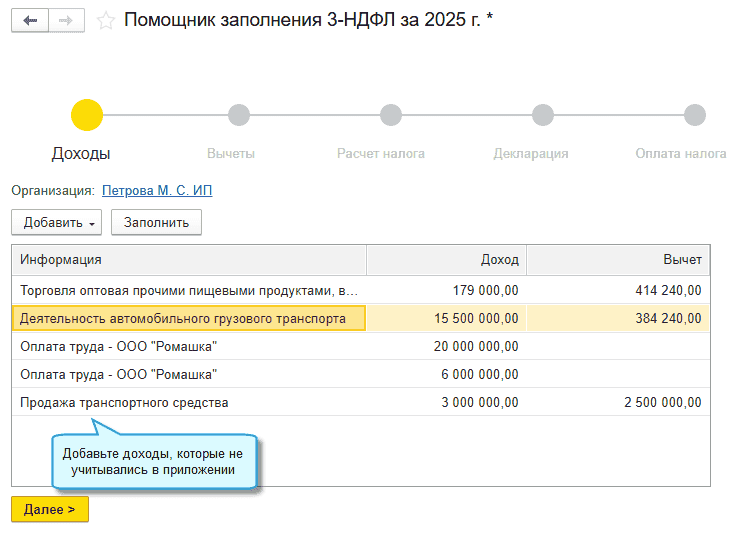735x544 pixels.
Task: Sort by the Информация column header
Action: click(x=188, y=260)
